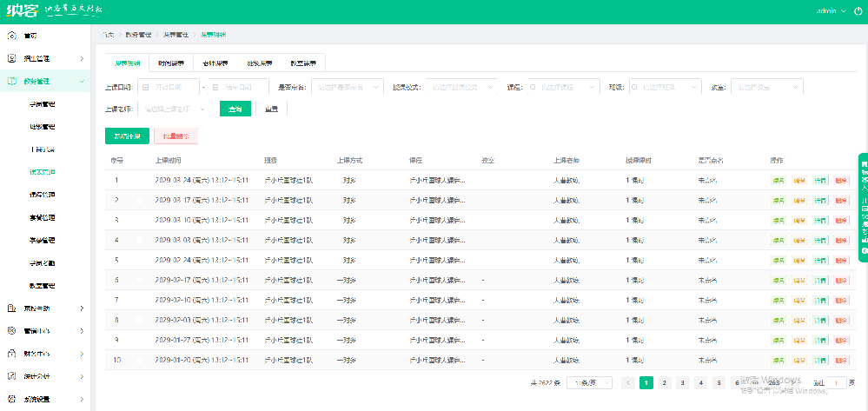Click the red delete tag in row 2029-02-03
The width and height of the screenshot is (868, 411).
841,320
